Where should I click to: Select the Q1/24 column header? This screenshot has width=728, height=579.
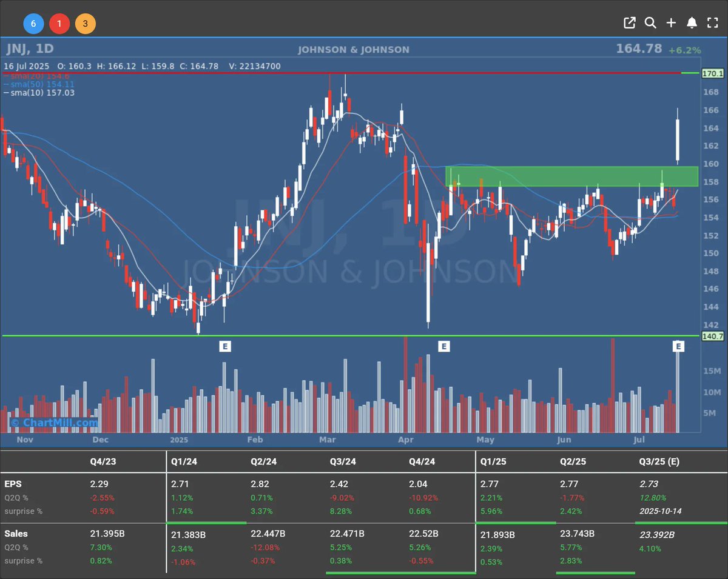(x=185, y=461)
